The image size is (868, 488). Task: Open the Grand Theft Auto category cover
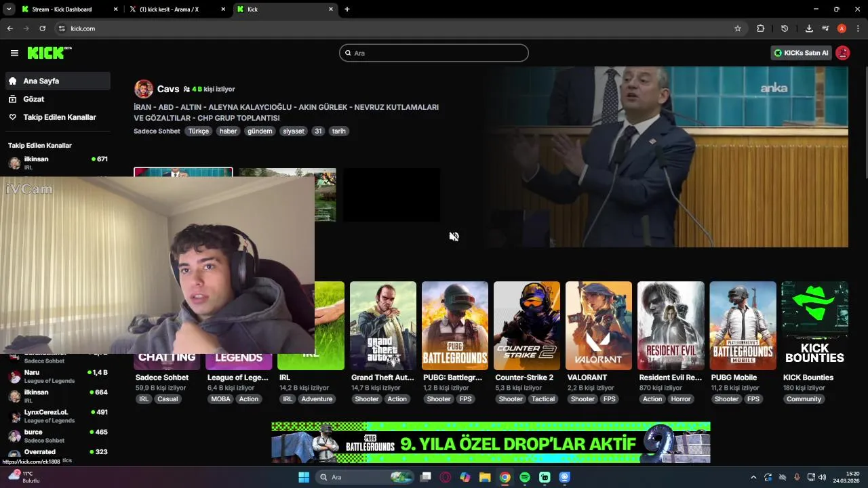pyautogui.click(x=383, y=325)
